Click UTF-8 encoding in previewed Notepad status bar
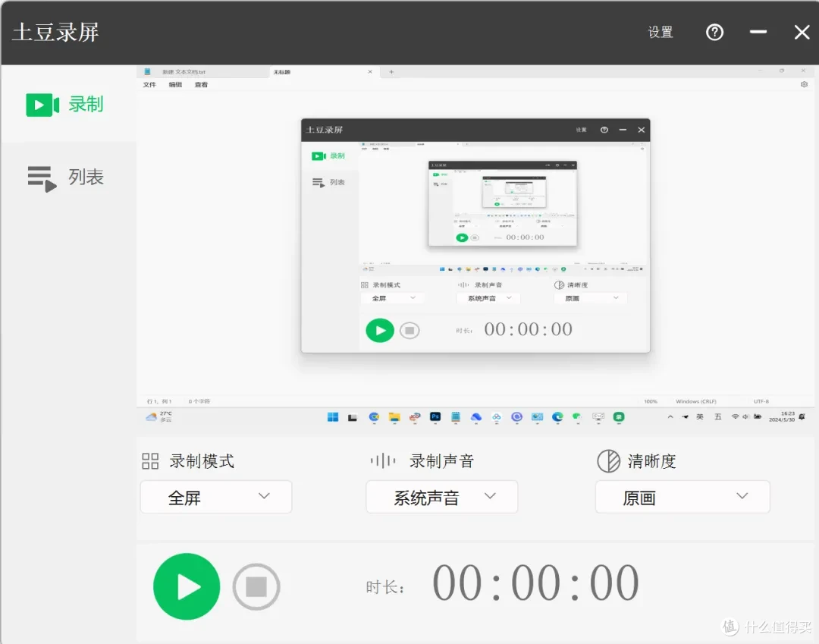Screen dimensions: 819x644 [761, 401]
